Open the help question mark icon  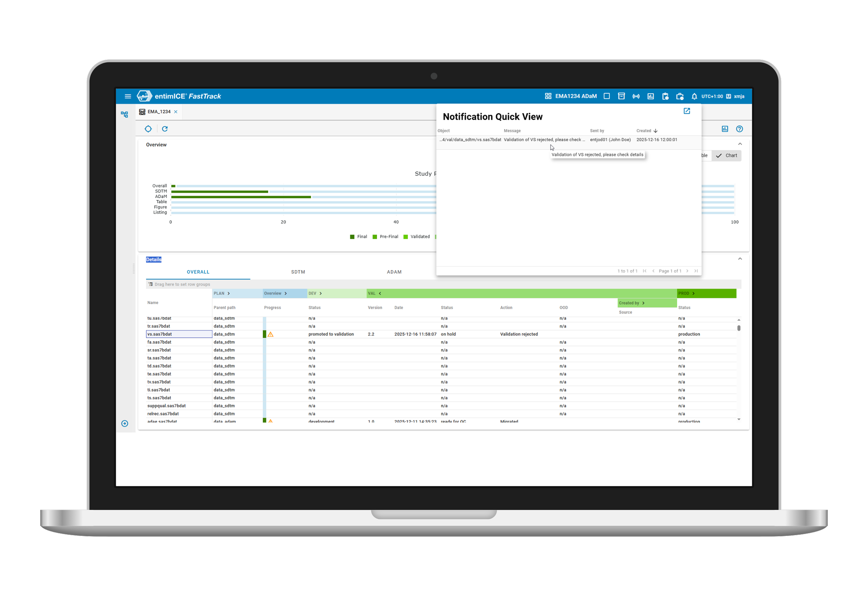pos(739,129)
